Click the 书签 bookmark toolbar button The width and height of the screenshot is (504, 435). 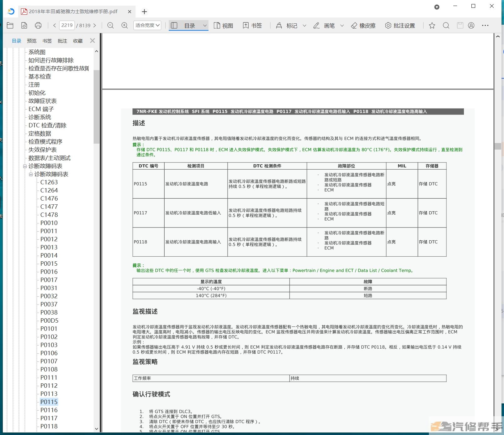(x=252, y=25)
